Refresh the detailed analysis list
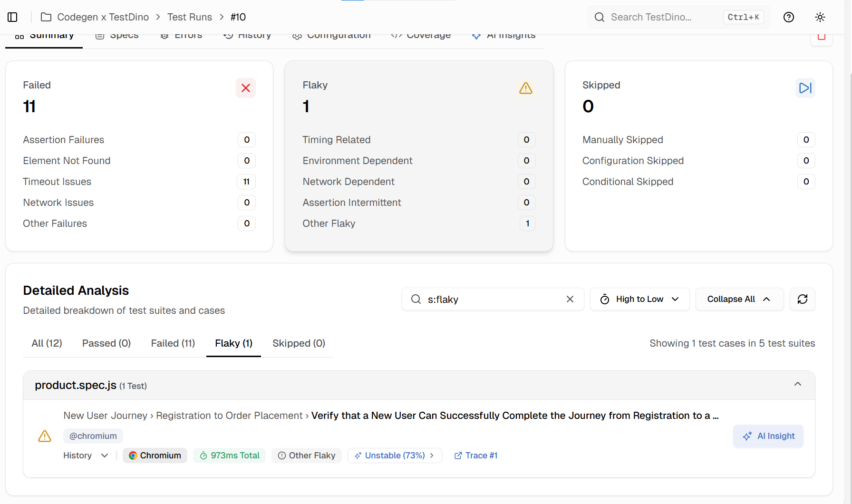 click(802, 299)
